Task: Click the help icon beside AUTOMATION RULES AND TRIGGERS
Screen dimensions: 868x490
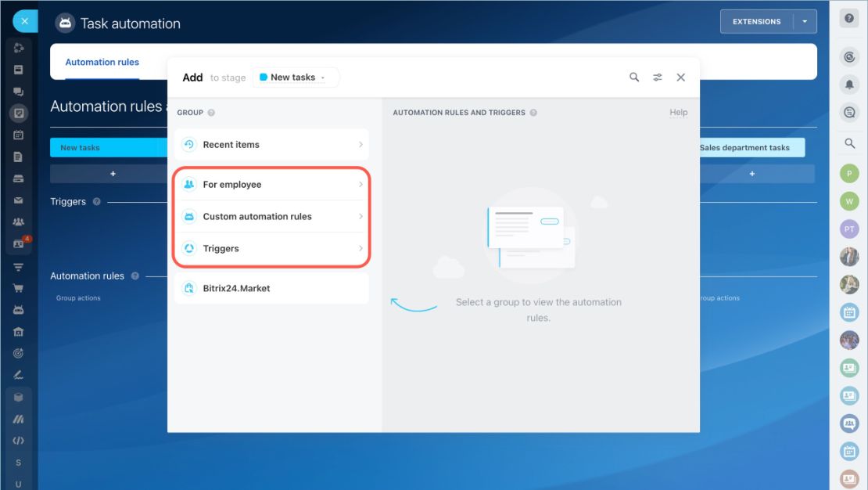Action: (533, 113)
